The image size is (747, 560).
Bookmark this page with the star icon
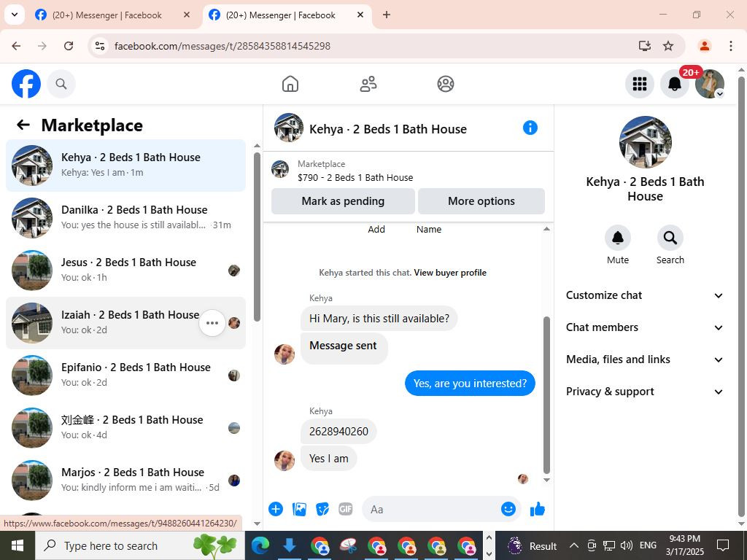pyautogui.click(x=668, y=46)
